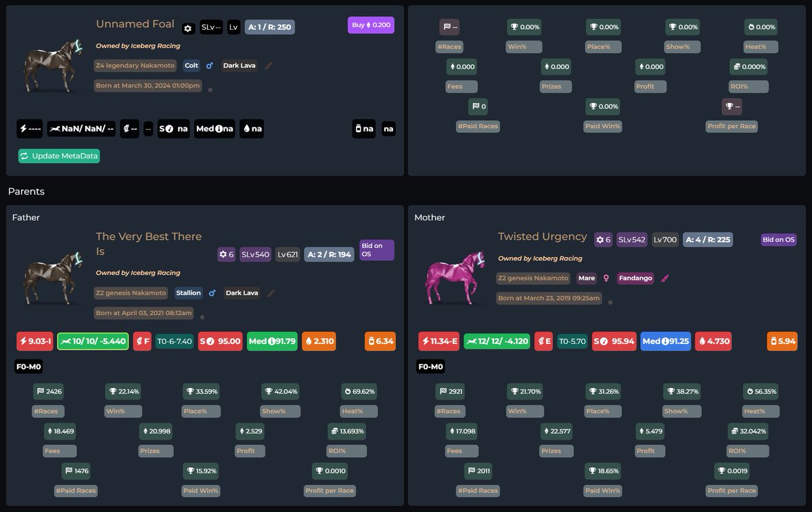Click the paintbrush icon next to Fandango

click(665, 278)
